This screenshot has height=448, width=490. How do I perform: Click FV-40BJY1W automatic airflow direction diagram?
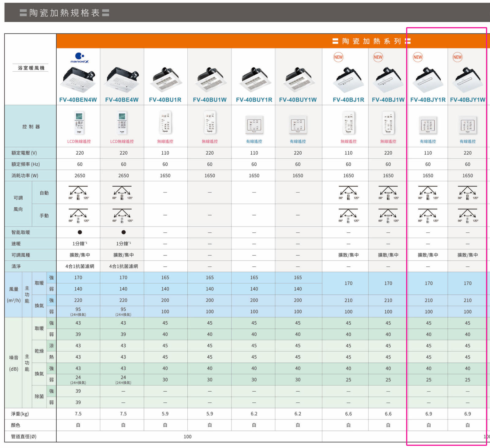tap(468, 193)
